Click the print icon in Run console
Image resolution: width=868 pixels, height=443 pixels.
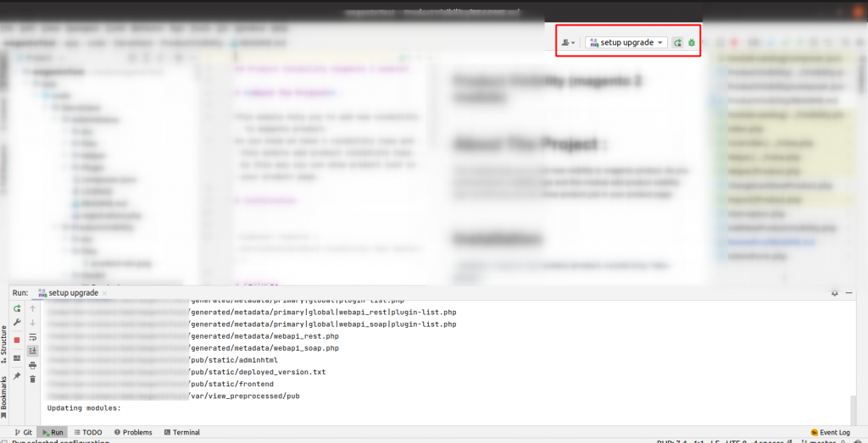coord(33,365)
